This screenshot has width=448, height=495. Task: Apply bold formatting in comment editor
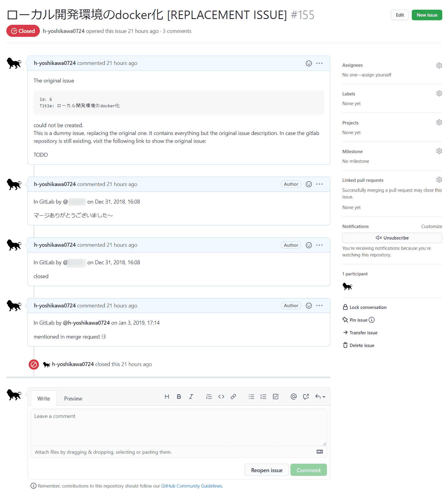pyautogui.click(x=179, y=397)
